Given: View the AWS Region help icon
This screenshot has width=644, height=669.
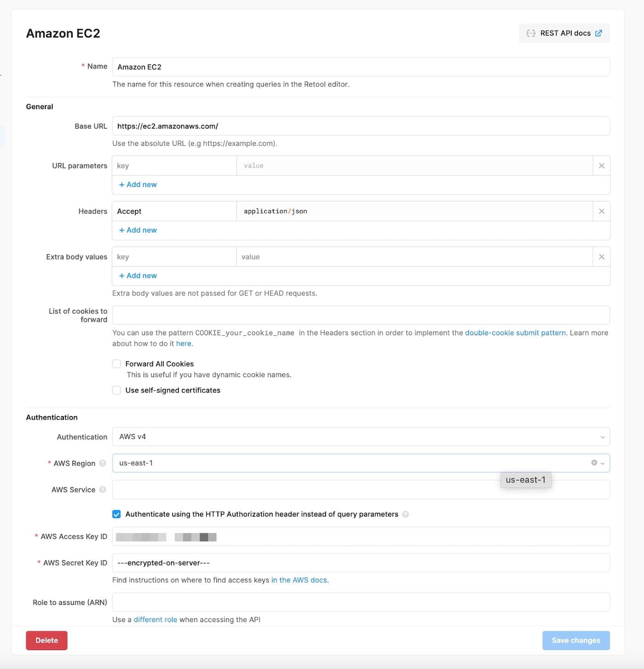Looking at the screenshot, I should tap(102, 463).
